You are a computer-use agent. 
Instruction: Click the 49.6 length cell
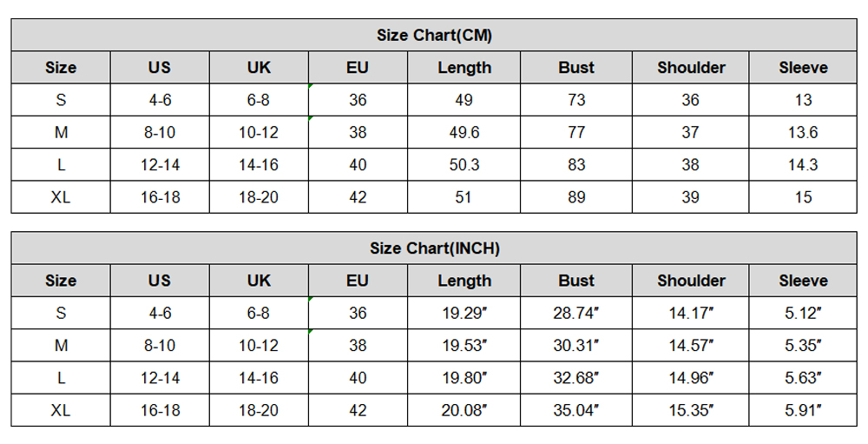click(x=464, y=133)
